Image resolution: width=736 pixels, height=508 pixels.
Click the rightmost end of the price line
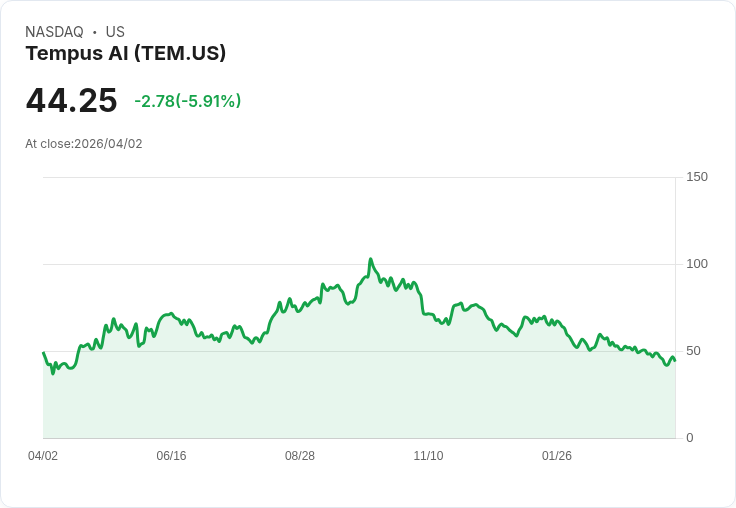coord(675,360)
